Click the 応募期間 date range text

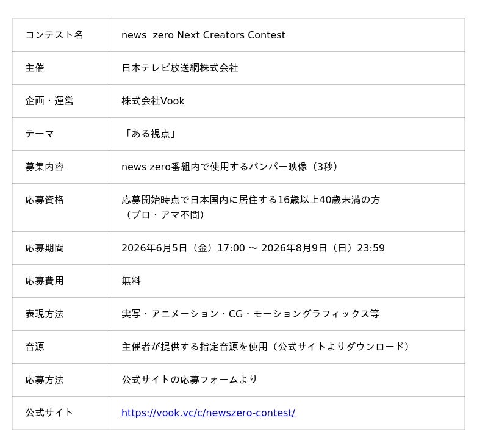tap(253, 248)
